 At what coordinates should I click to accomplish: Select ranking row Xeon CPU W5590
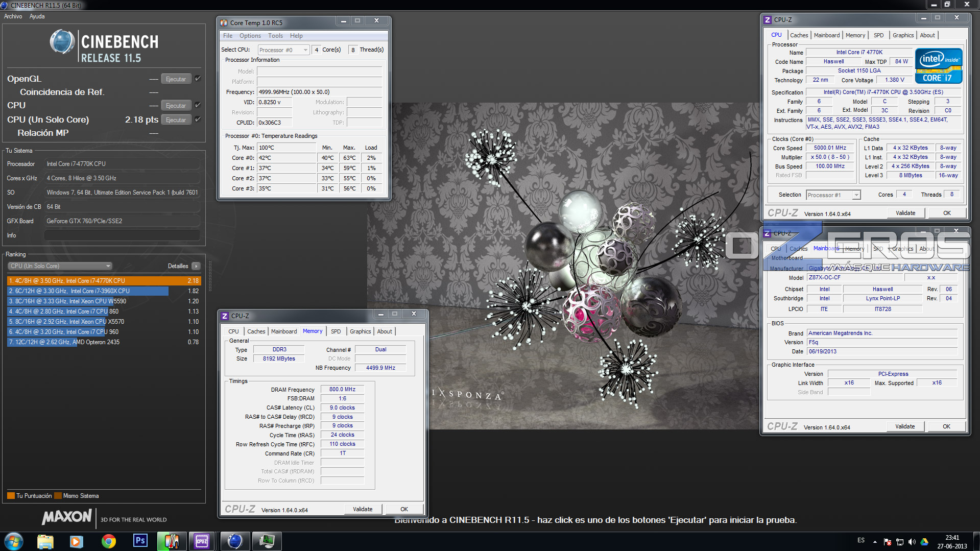click(x=104, y=301)
